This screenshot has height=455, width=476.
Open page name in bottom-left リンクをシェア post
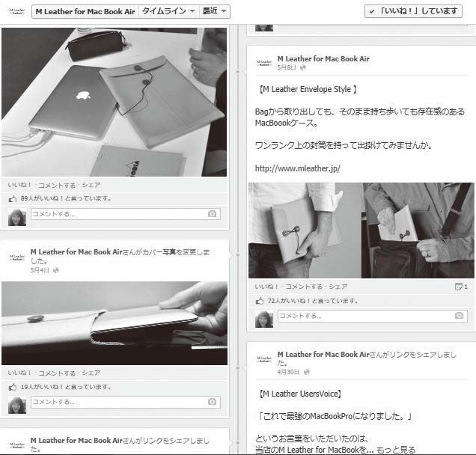76,441
